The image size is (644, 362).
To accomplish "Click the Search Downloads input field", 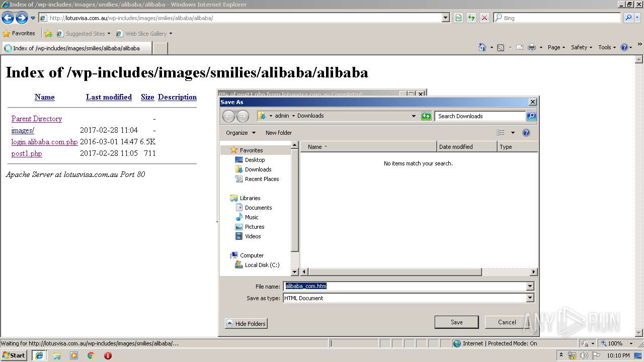I will pyautogui.click(x=480, y=116).
